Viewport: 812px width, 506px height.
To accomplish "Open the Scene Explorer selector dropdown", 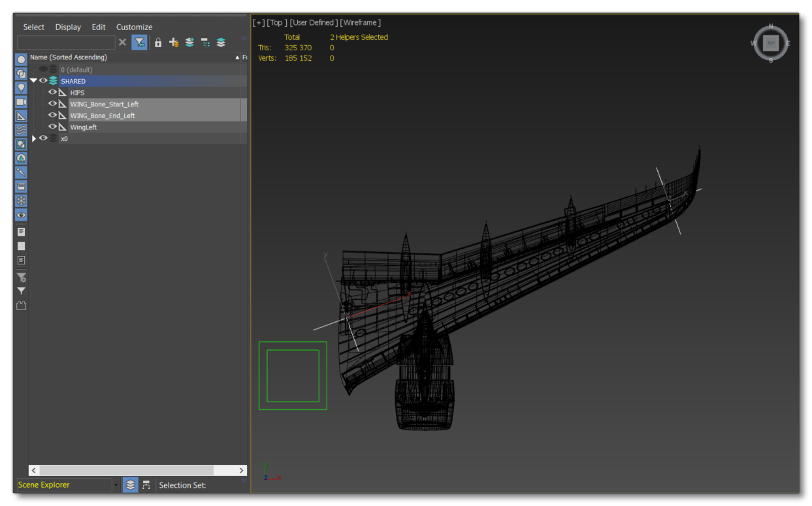I will (116, 485).
